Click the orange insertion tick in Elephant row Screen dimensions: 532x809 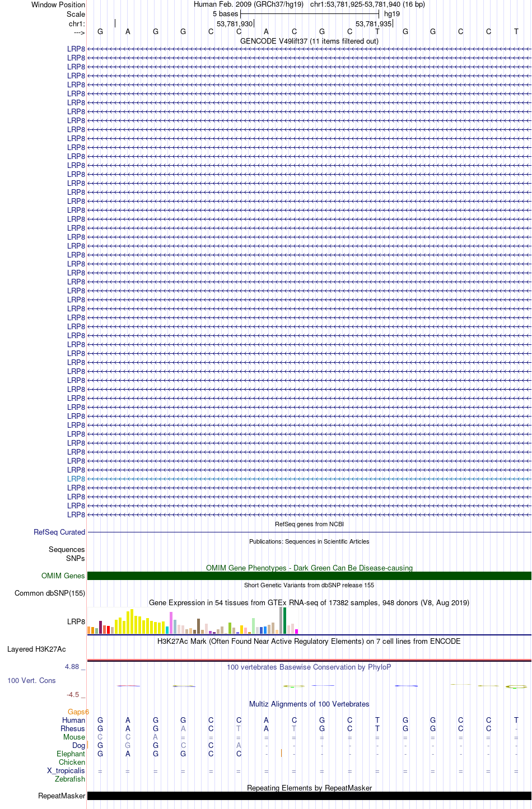point(281,754)
